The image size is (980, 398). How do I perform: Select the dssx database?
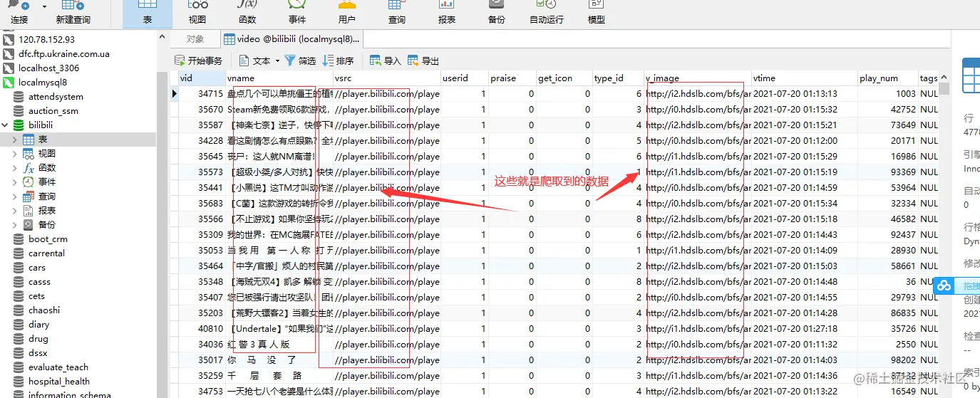tap(38, 352)
